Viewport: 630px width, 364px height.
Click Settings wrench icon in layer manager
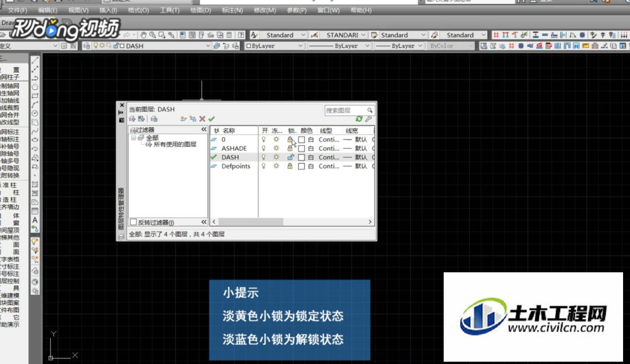tap(368, 119)
